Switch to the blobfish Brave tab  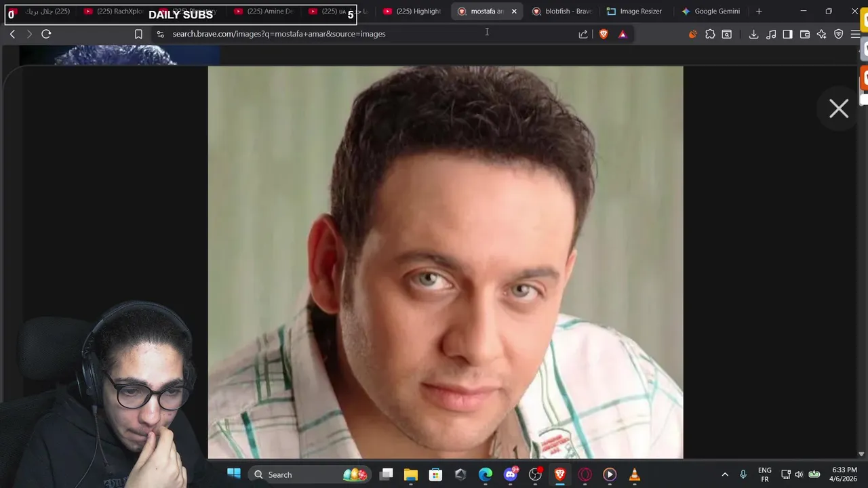tap(562, 12)
